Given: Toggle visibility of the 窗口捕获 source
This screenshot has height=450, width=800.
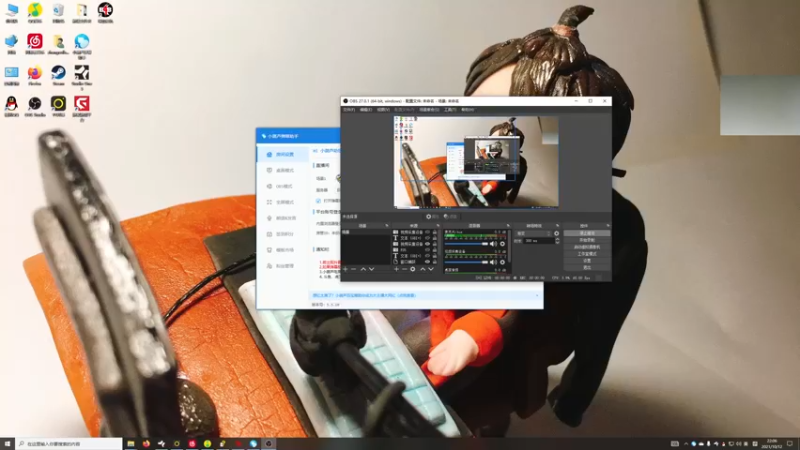Looking at the screenshot, I should coord(428,262).
